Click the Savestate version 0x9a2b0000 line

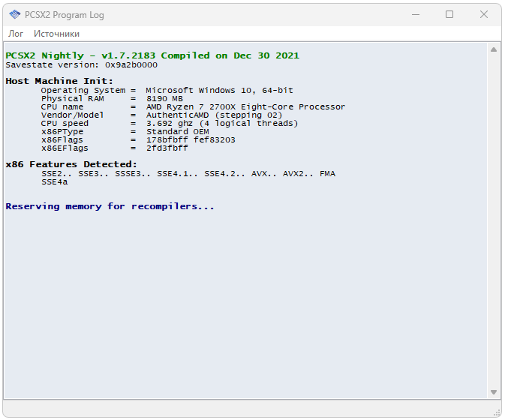point(82,64)
